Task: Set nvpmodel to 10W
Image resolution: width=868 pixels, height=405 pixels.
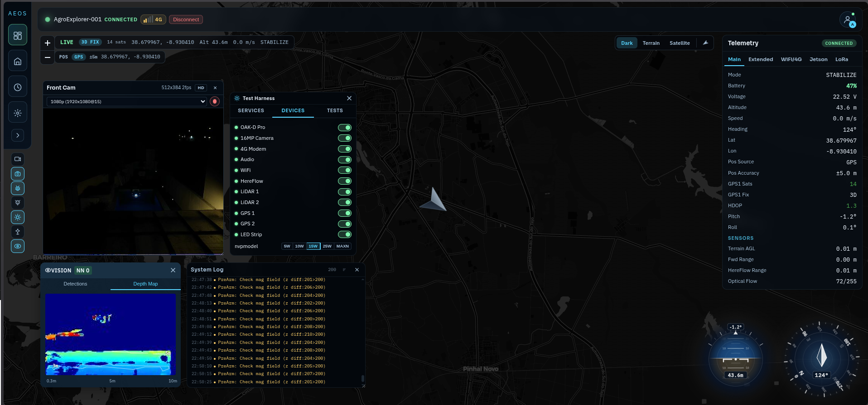Action: [x=299, y=246]
